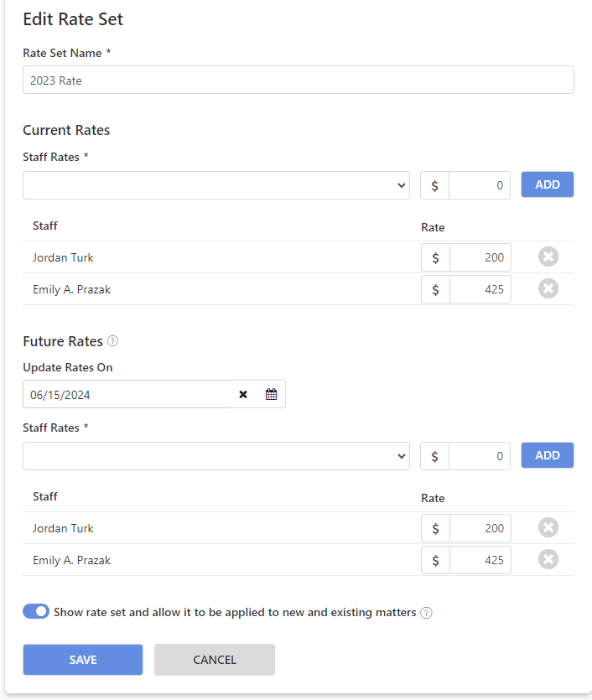
Task: Open help icon next to Future Rates
Action: click(113, 341)
